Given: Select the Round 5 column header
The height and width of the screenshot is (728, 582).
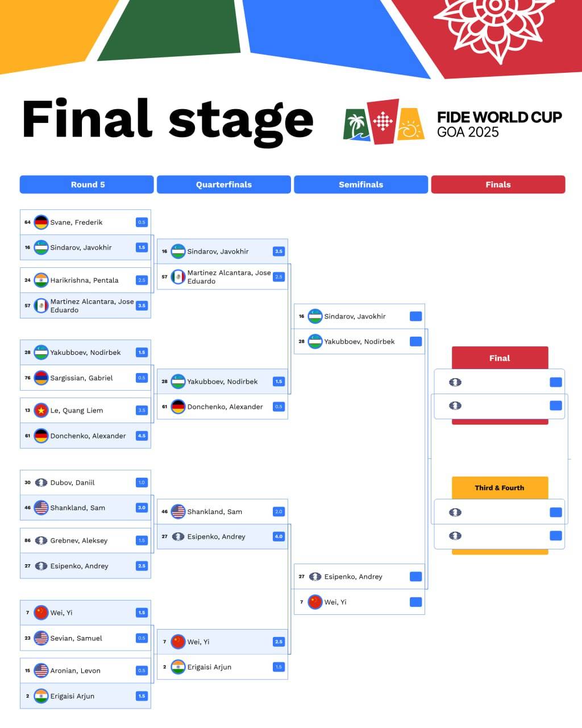Looking at the screenshot, I should [87, 184].
